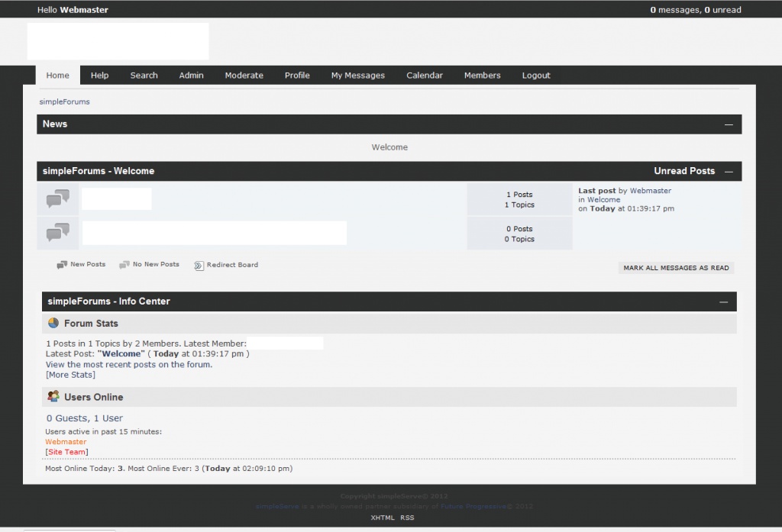Log out using the Logout tab
Image resolution: width=782 pixels, height=532 pixels.
536,76
